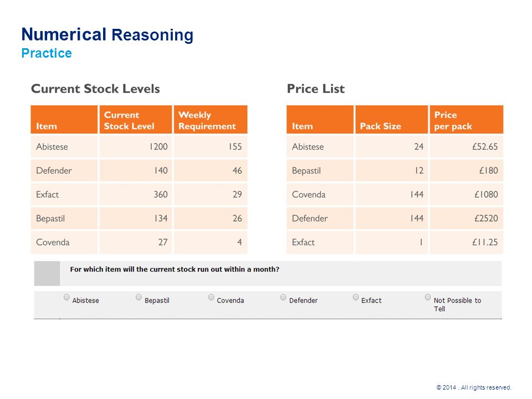Click the Price List heading

click(315, 89)
